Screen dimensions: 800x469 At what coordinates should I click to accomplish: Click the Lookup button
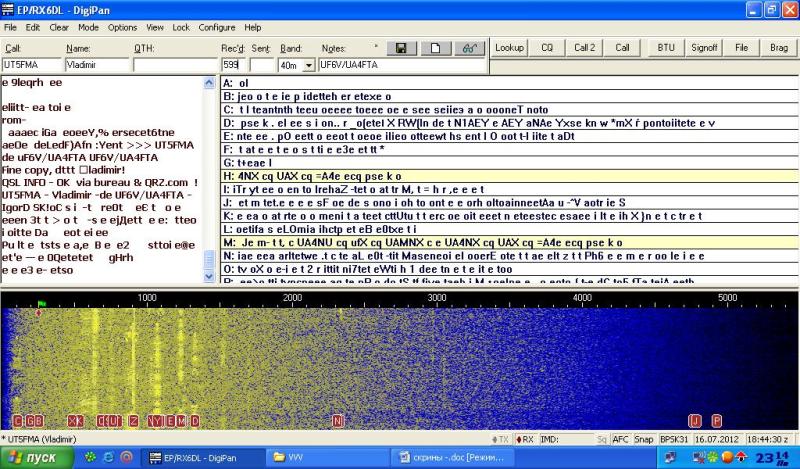[x=509, y=48]
